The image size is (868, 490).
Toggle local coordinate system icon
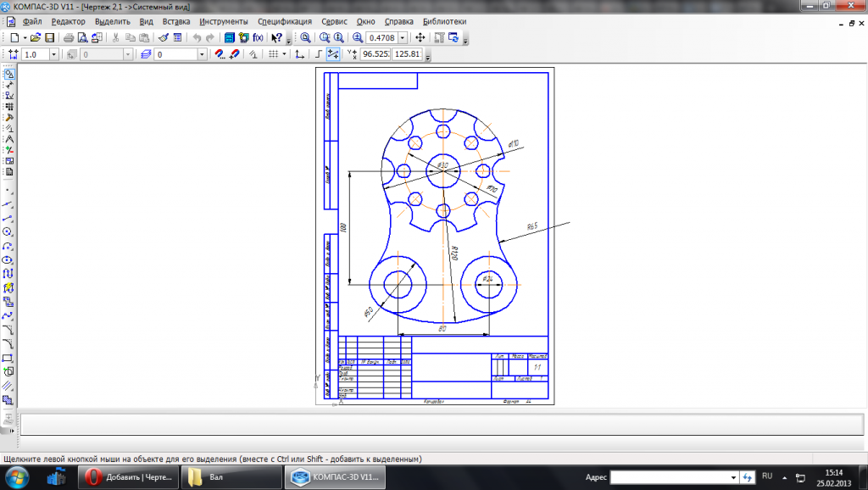(299, 54)
